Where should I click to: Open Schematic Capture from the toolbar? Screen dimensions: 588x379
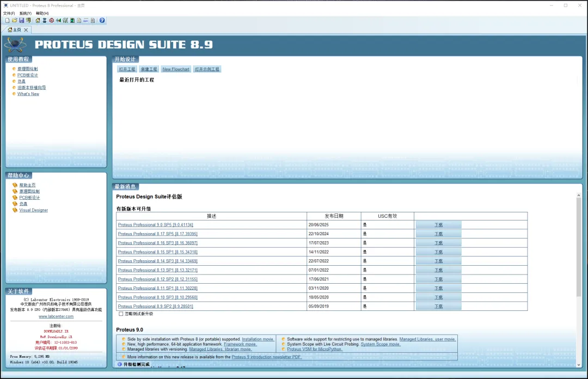pos(45,20)
